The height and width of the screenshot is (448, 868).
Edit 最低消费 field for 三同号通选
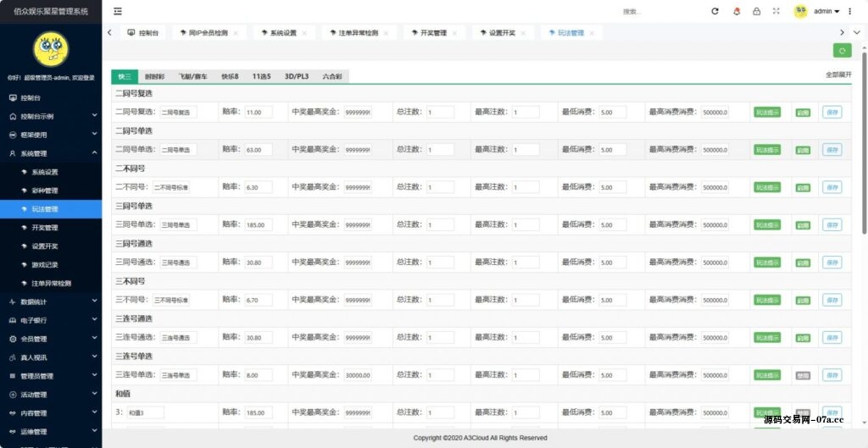pos(613,263)
